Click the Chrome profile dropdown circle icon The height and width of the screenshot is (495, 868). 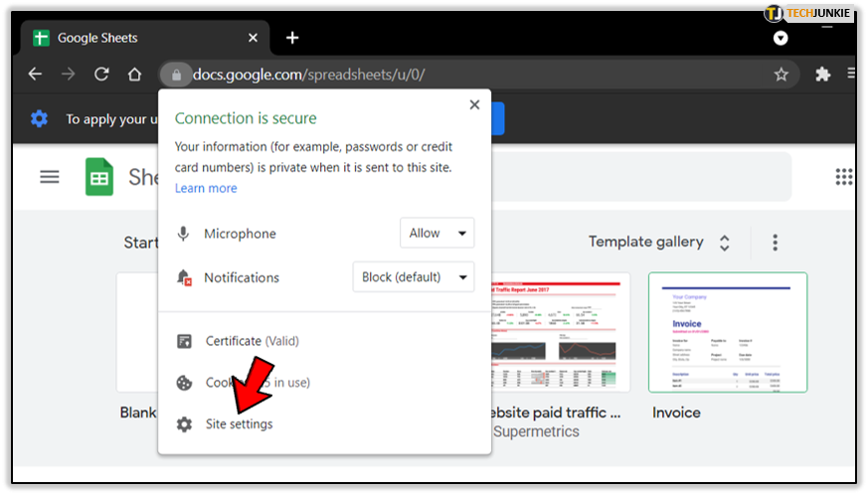781,38
